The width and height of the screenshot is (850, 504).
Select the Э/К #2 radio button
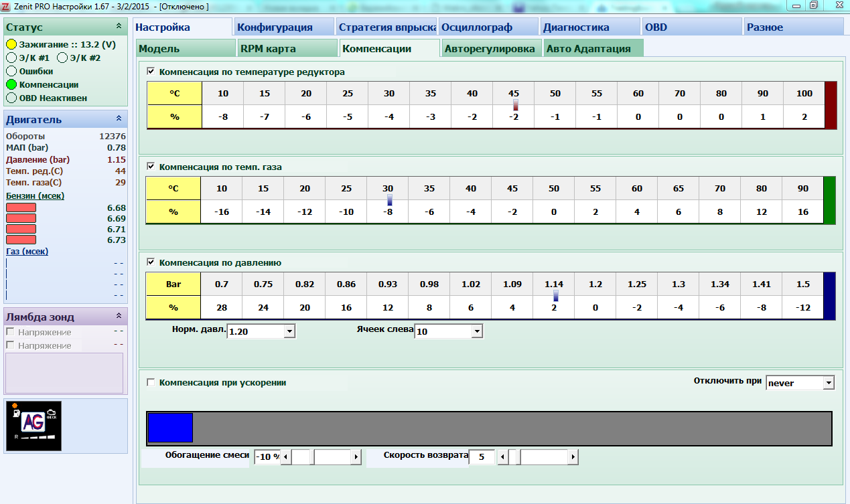[x=62, y=58]
